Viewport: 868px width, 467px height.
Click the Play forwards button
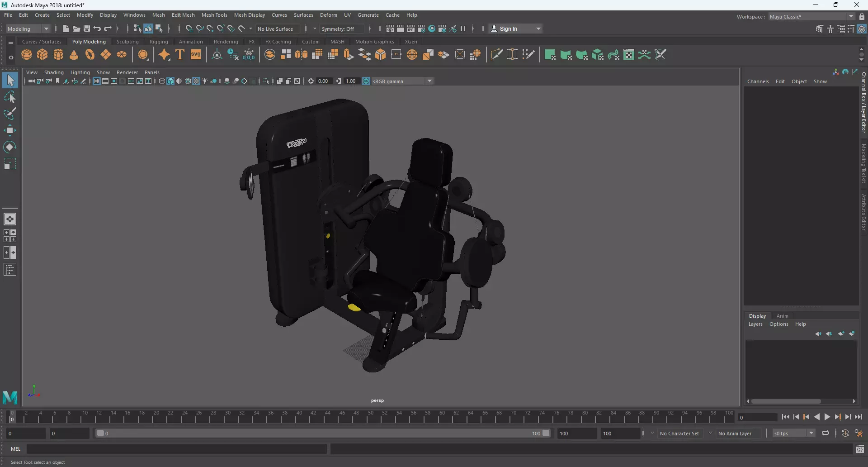(x=827, y=417)
